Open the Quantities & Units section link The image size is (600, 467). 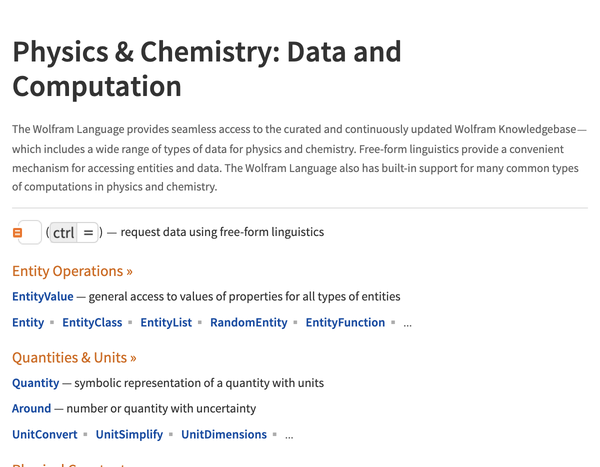click(x=74, y=358)
